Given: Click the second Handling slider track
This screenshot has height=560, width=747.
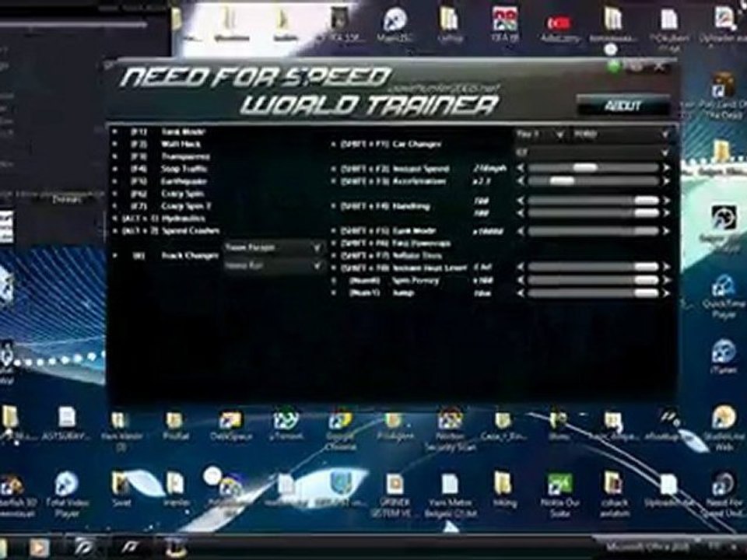Looking at the screenshot, I should pos(593,213).
